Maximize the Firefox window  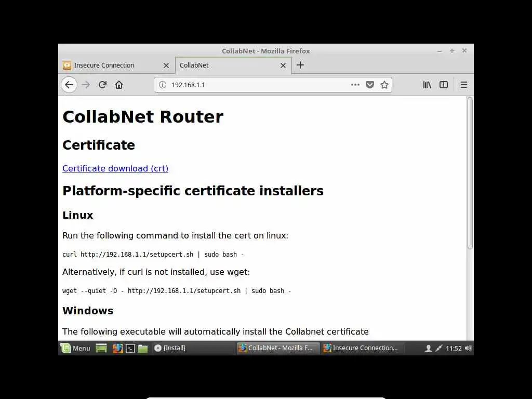pos(452,51)
